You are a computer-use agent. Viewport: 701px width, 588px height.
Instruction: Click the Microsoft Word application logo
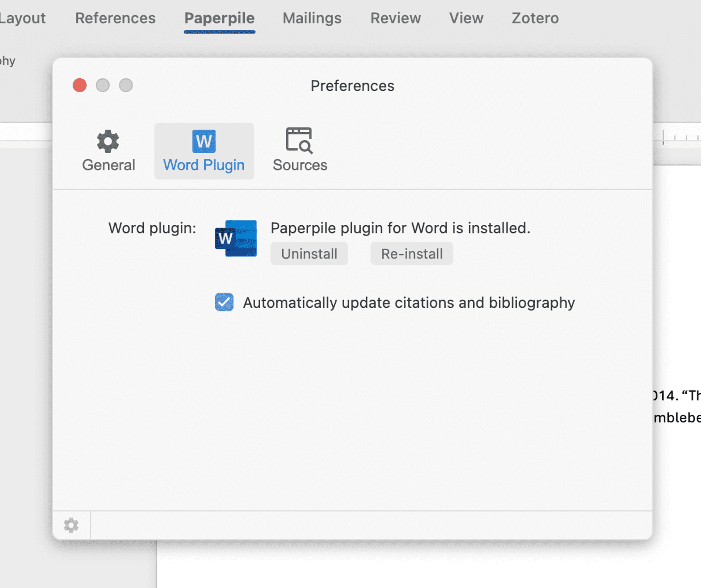point(236,238)
